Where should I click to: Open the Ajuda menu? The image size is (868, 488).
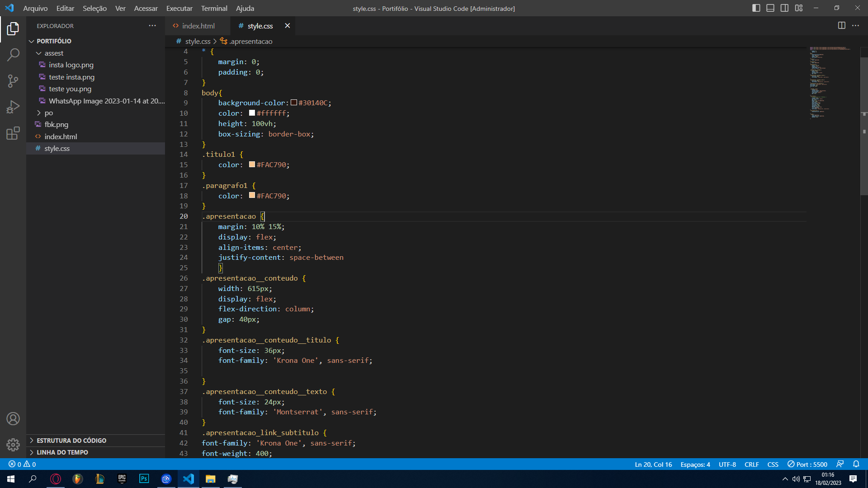click(x=245, y=8)
